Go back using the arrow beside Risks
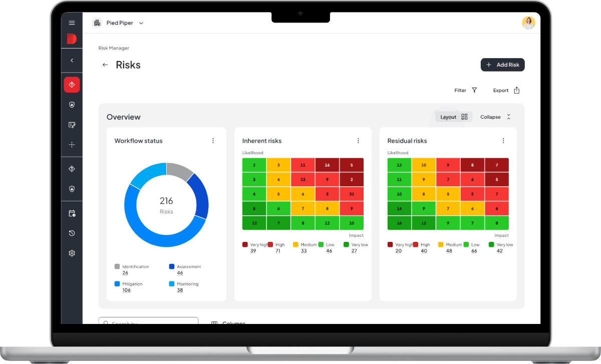The width and height of the screenshot is (601, 364). [105, 65]
